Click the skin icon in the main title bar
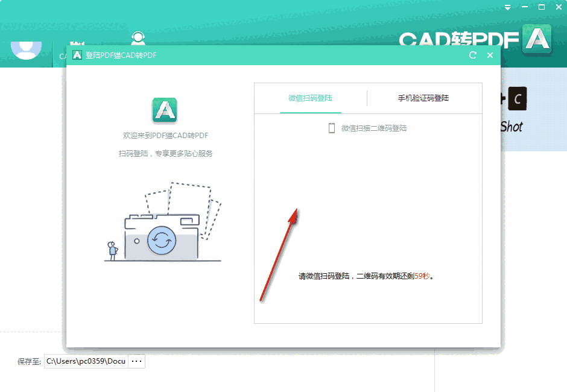 pos(507,7)
